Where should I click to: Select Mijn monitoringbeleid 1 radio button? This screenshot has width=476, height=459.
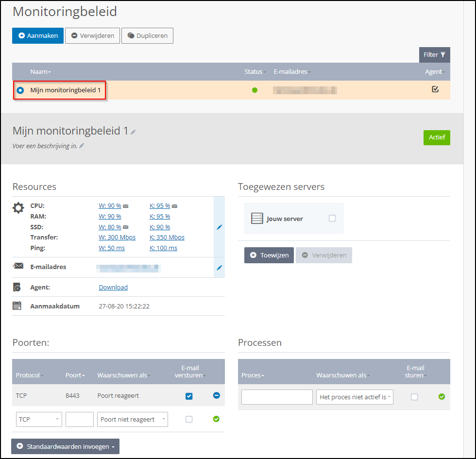pos(20,90)
